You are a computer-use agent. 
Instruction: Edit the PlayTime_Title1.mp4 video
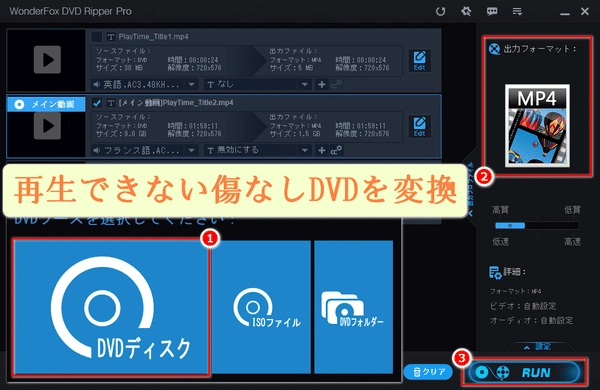(420, 60)
